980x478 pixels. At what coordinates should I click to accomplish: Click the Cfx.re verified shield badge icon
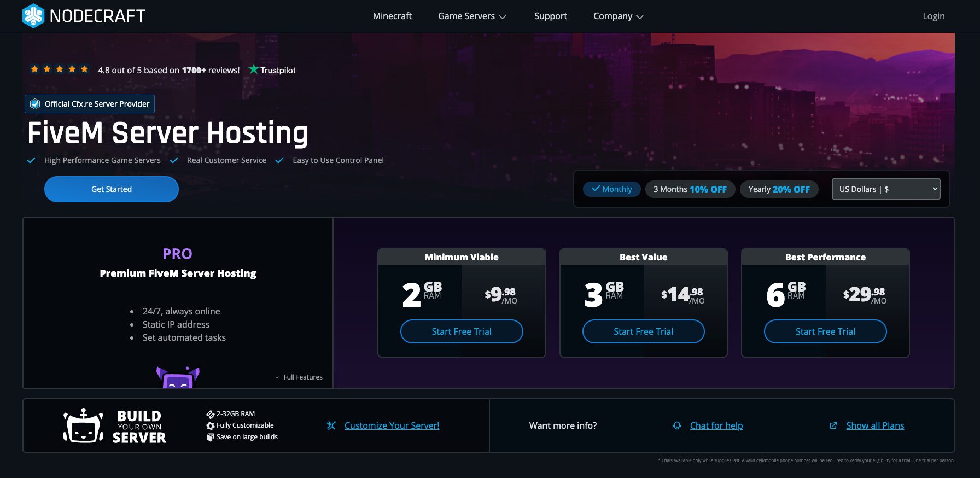point(35,104)
